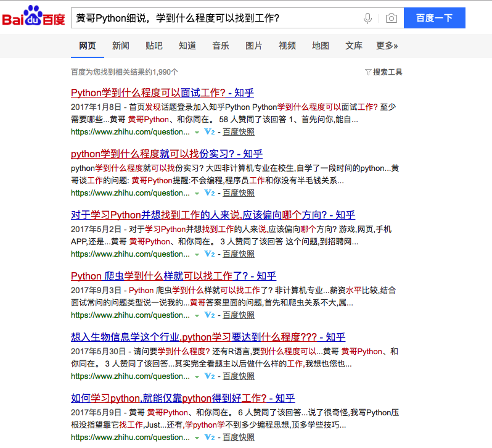The image size is (492, 448).
Task: Click zhihu URL under '如何学习python' result
Action: tap(130, 437)
